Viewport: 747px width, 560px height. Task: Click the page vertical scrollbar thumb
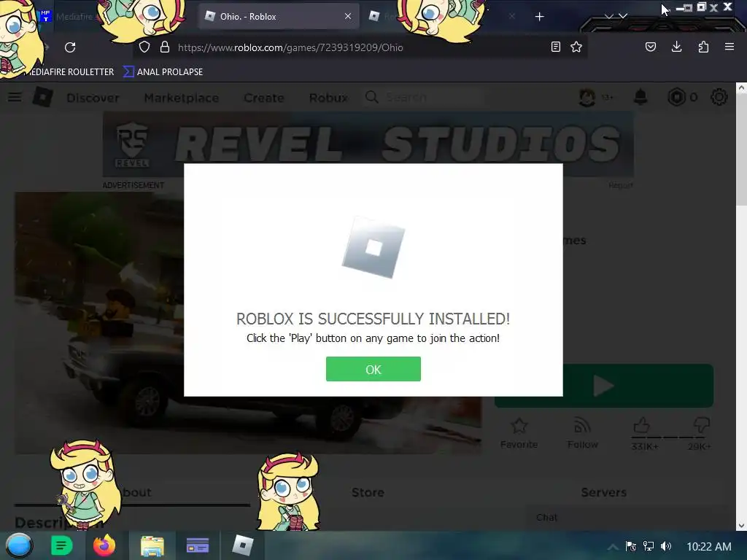tap(741, 149)
